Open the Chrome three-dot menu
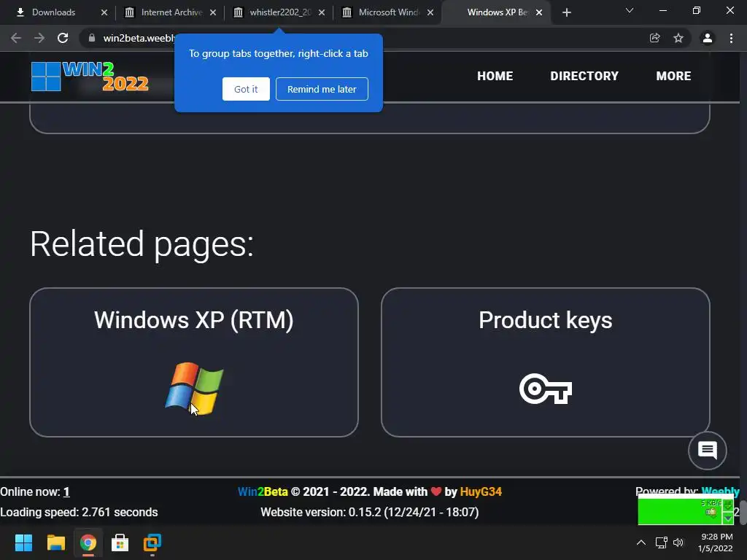Image resolution: width=747 pixels, height=560 pixels. [731, 38]
